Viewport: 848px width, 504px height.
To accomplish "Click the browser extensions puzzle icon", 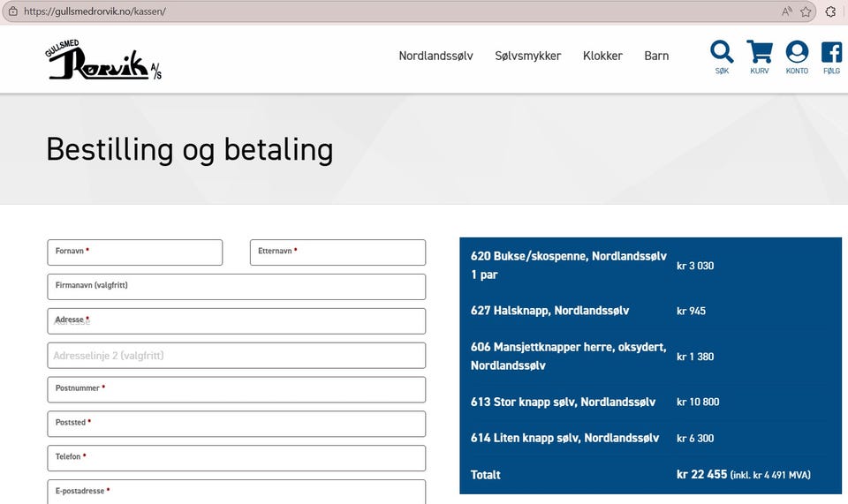I will coord(831,11).
